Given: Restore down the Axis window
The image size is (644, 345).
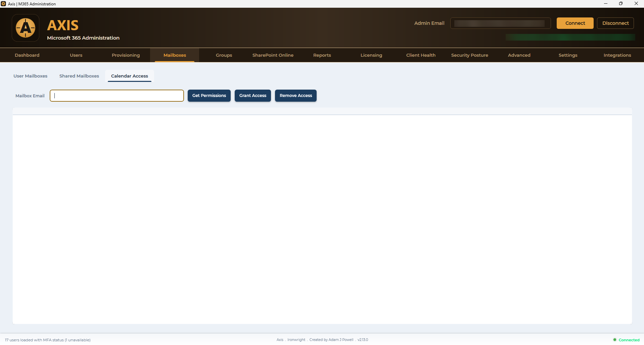Looking at the screenshot, I should [x=621, y=4].
